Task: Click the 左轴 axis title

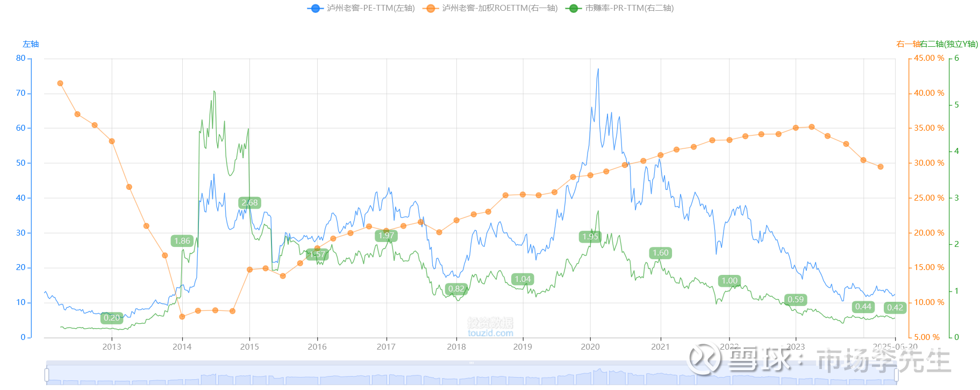Action: (x=31, y=44)
